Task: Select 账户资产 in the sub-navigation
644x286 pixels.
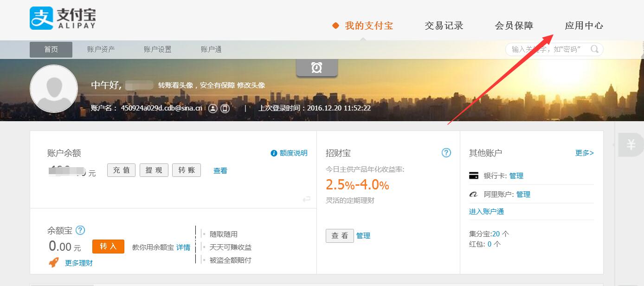Action: (x=101, y=49)
